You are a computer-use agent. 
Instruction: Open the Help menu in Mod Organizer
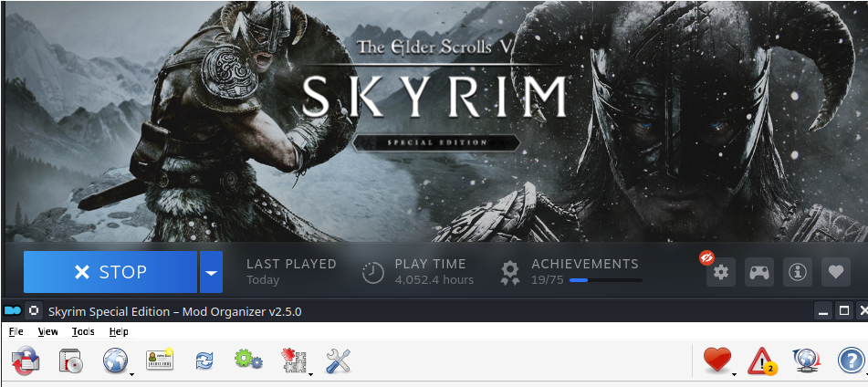click(x=119, y=331)
